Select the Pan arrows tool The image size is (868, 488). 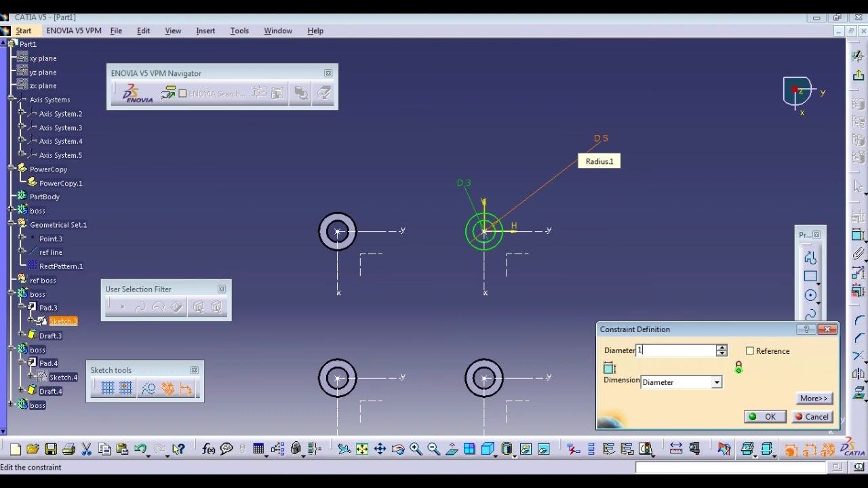click(380, 449)
